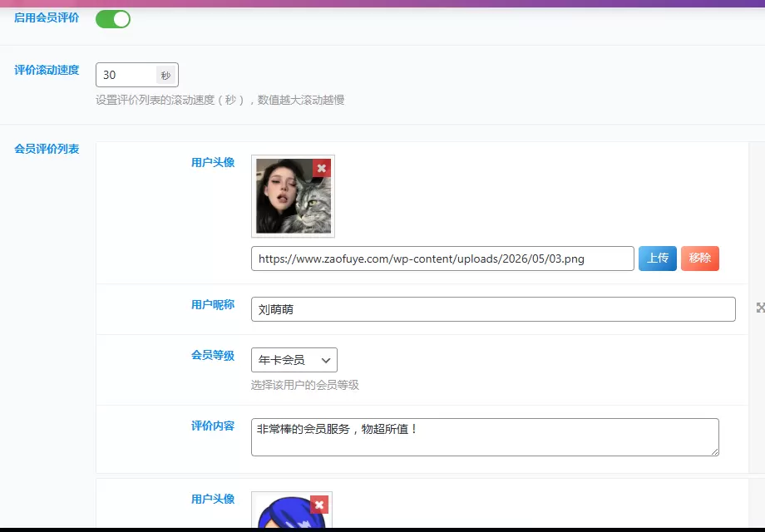
Task: Click the woman-with-cat avatar thumbnail
Action: 294,196
